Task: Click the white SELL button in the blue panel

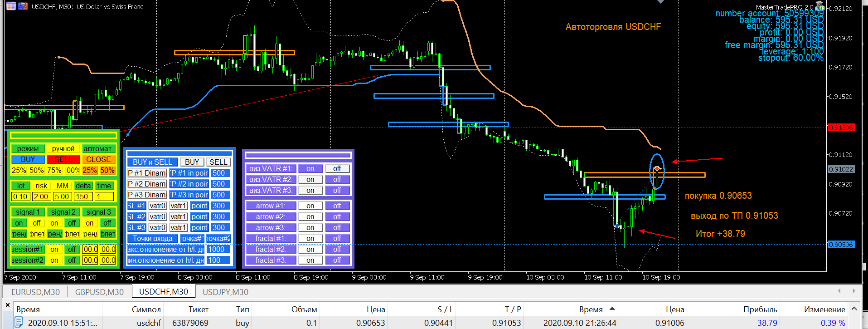Action: [x=218, y=162]
